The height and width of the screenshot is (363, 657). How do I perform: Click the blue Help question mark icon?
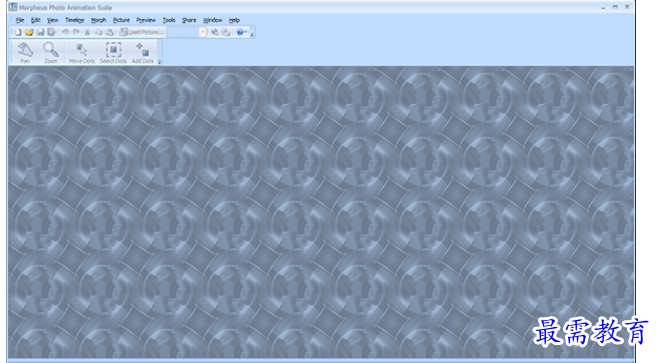click(x=240, y=32)
